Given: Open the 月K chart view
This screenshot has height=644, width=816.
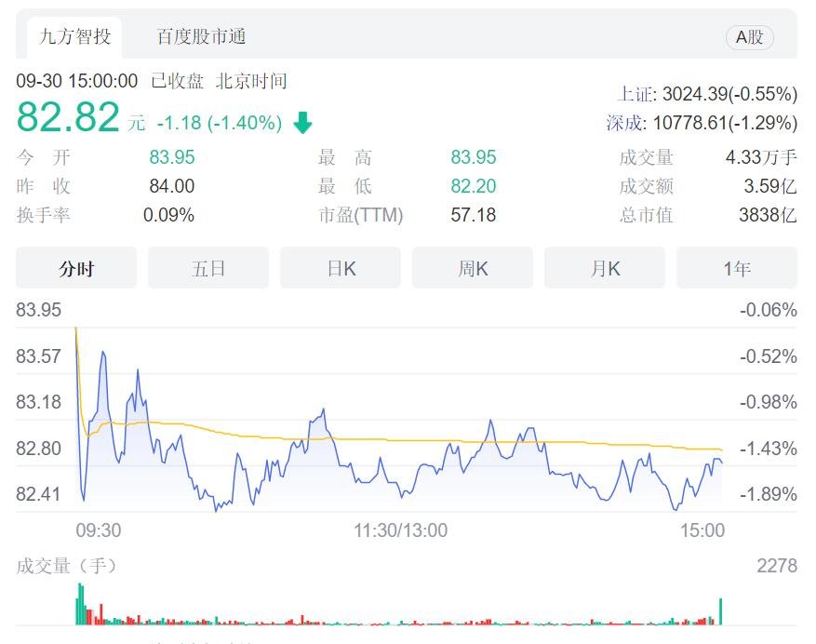Looking at the screenshot, I should [605, 268].
